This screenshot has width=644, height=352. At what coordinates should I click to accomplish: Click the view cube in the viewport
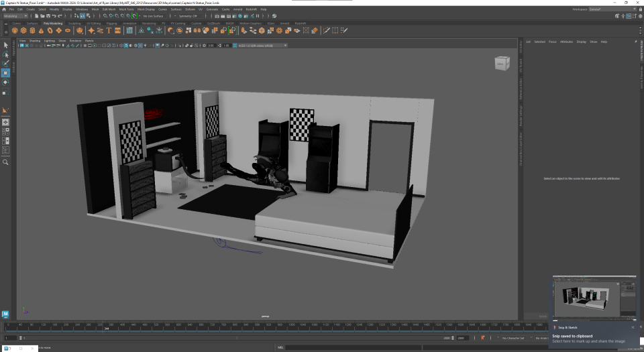(x=502, y=64)
